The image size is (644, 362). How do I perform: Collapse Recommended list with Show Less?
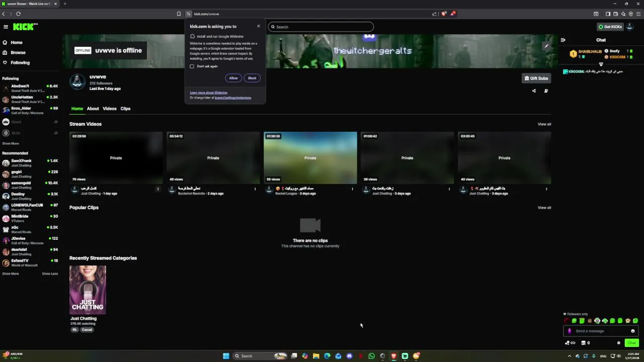50,274
